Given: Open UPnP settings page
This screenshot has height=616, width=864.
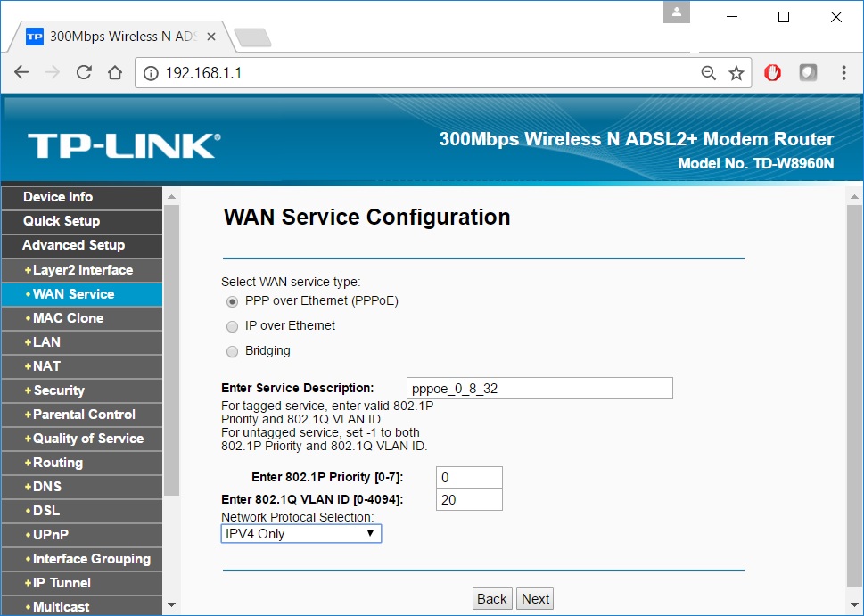Looking at the screenshot, I should (x=81, y=535).
